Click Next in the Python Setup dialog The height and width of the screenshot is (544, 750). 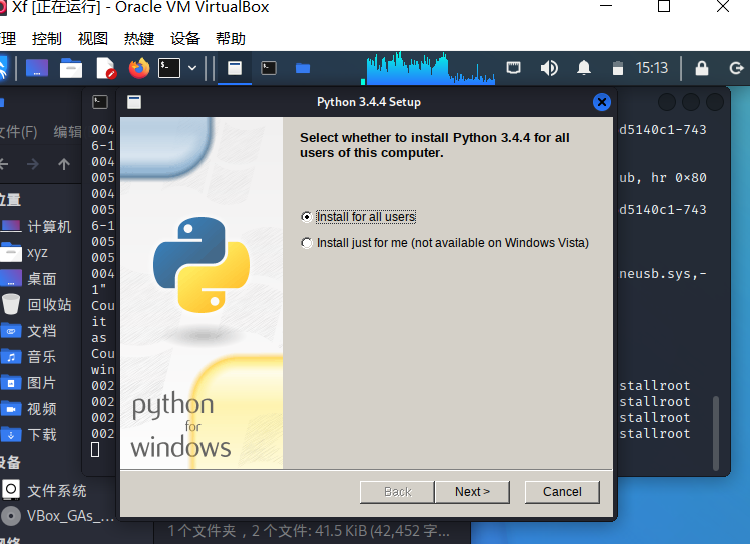[472, 492]
